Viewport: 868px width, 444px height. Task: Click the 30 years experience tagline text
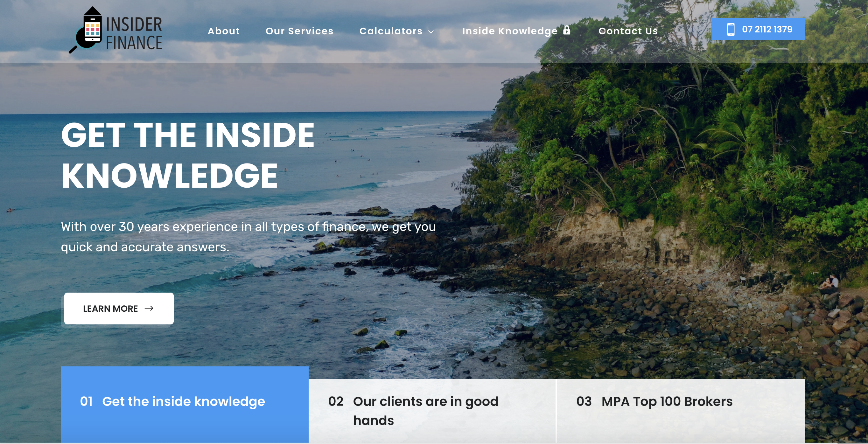pyautogui.click(x=248, y=237)
